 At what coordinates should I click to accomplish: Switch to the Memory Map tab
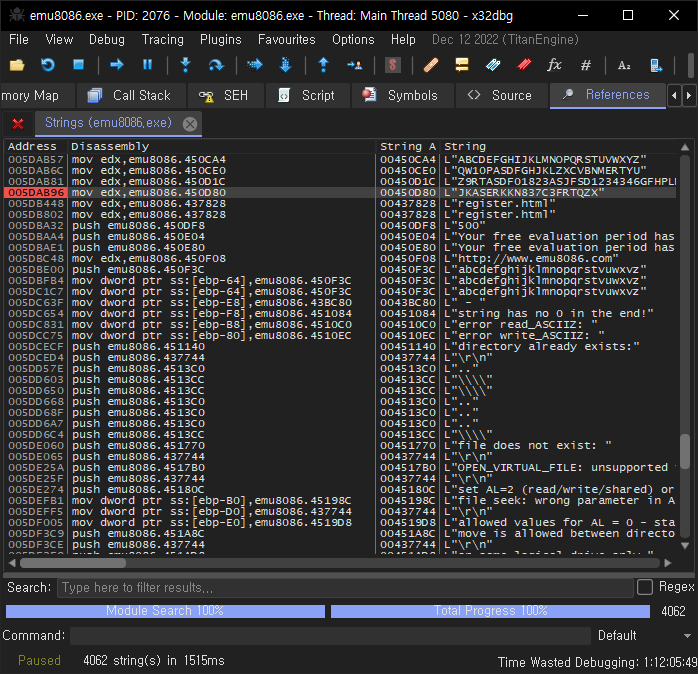coord(36,95)
